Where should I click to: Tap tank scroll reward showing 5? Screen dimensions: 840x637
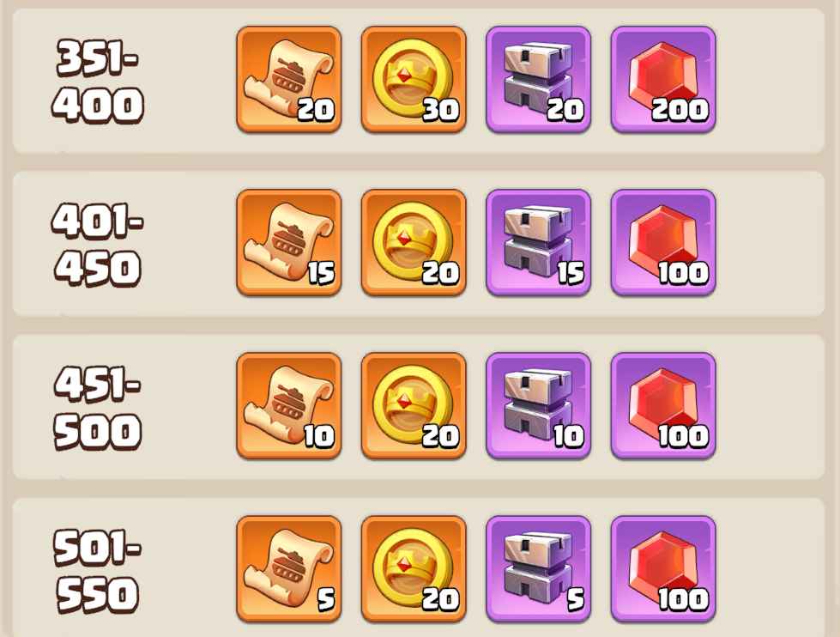289,569
